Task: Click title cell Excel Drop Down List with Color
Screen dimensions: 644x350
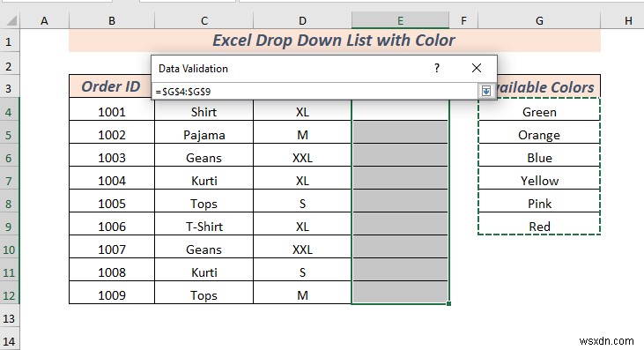Action: (x=334, y=41)
